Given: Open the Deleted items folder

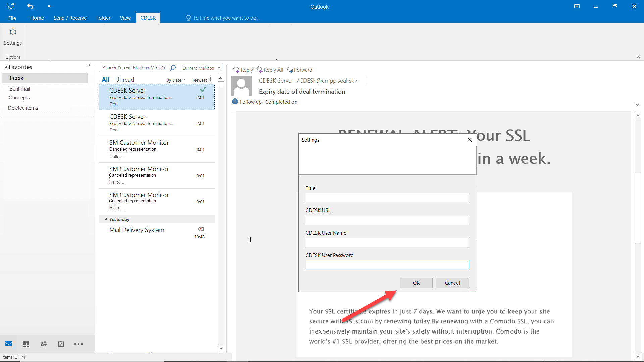Looking at the screenshot, I should (x=23, y=108).
